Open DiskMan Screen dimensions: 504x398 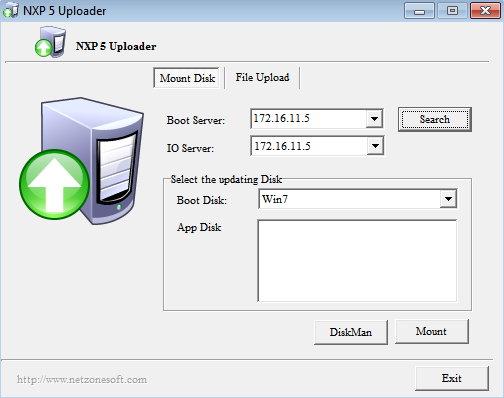point(351,332)
